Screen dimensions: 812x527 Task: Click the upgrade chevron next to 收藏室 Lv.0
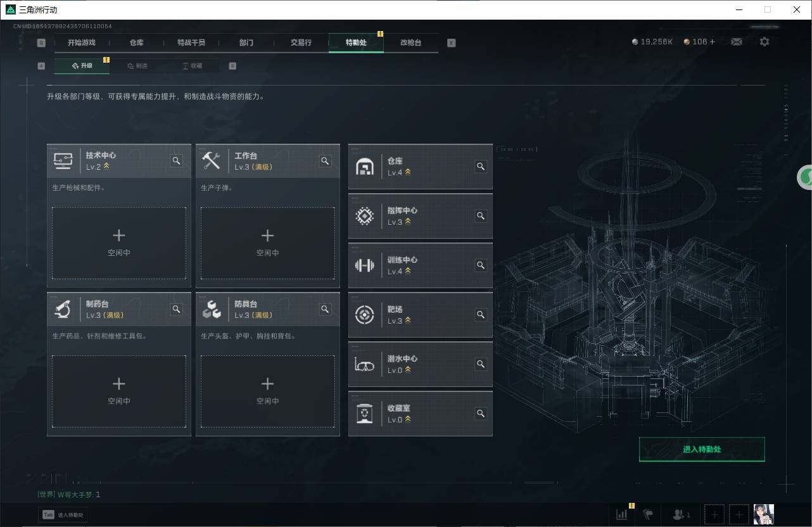[408, 419]
